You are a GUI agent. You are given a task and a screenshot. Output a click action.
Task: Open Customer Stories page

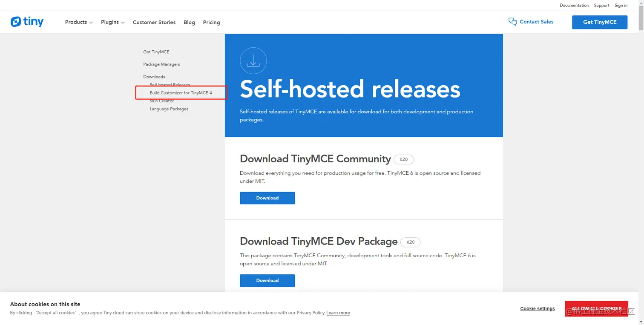click(x=154, y=22)
